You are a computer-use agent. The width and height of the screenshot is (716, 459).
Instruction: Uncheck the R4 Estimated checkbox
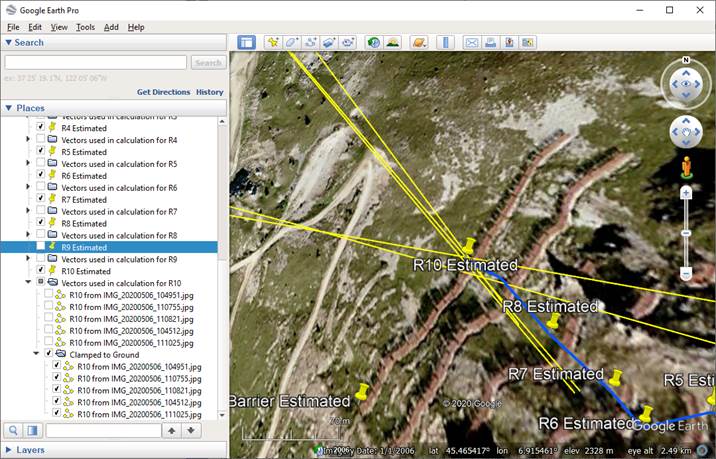[41, 127]
